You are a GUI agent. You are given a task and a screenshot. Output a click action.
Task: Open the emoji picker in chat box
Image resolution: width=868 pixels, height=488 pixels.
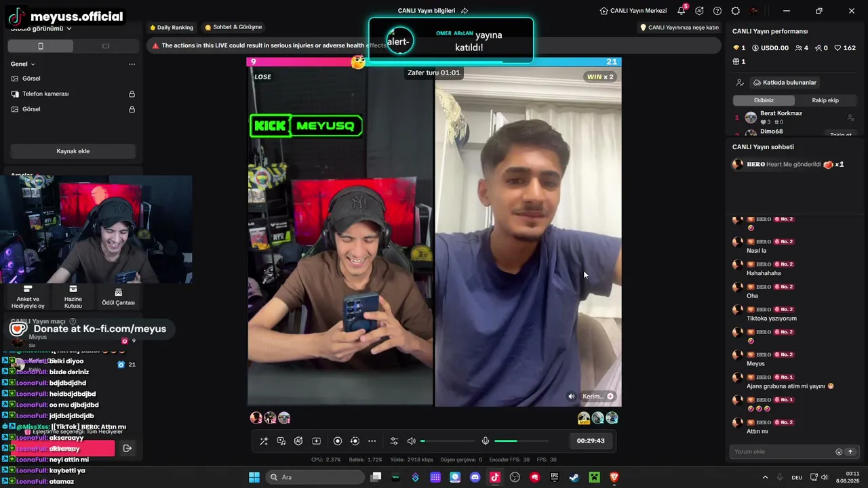tap(839, 452)
